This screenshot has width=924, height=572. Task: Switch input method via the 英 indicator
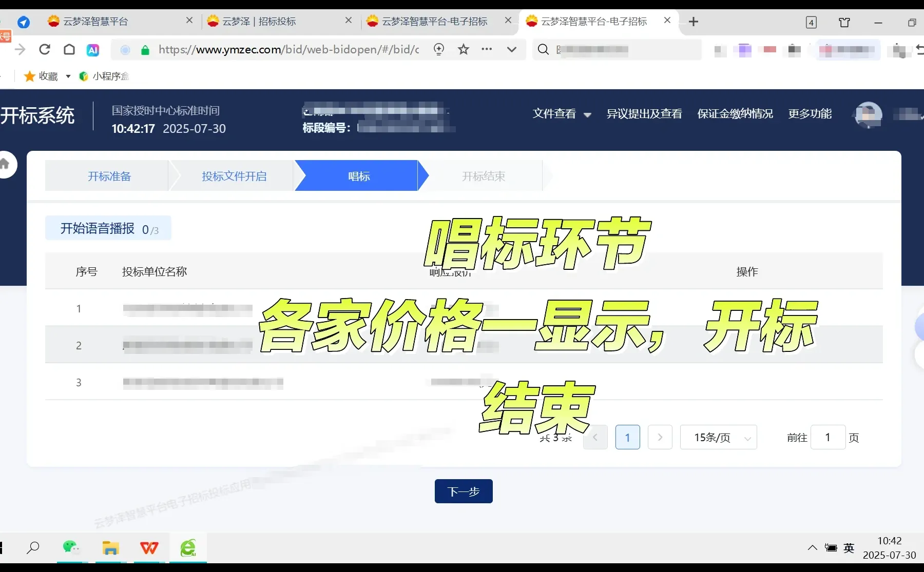point(849,548)
